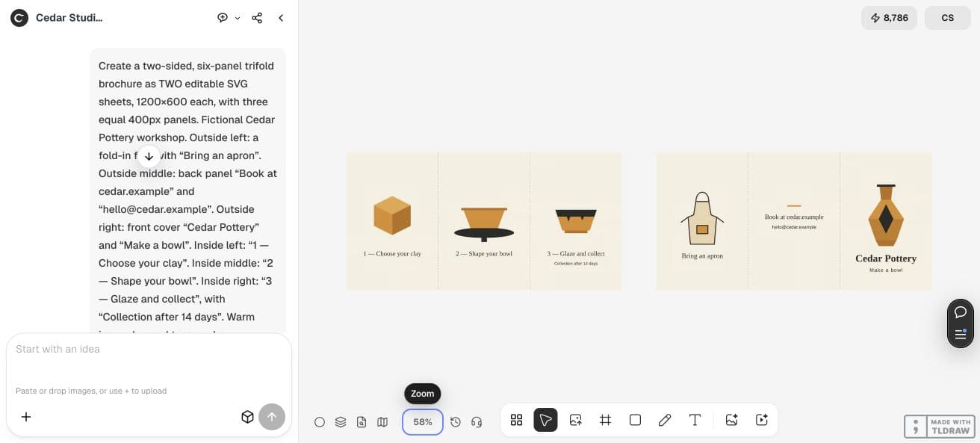Jump to latest message down arrow
Image resolution: width=980 pixels, height=443 pixels.
[149, 156]
